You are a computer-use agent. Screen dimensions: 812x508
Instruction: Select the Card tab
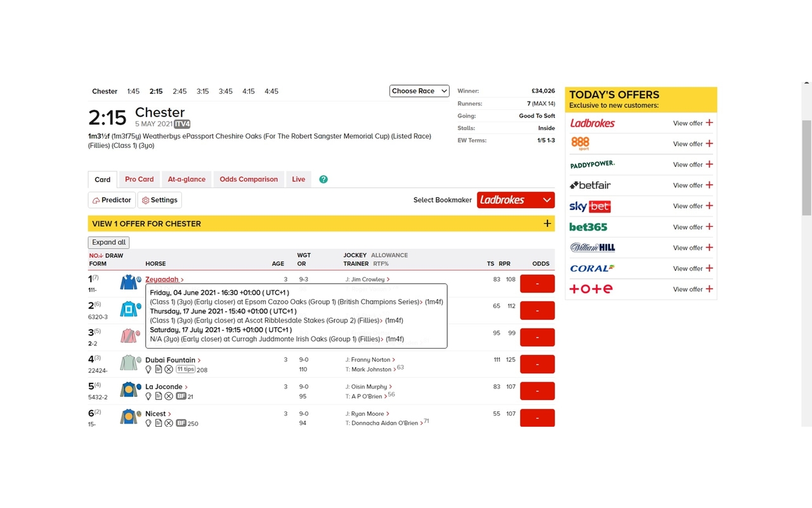click(x=103, y=180)
